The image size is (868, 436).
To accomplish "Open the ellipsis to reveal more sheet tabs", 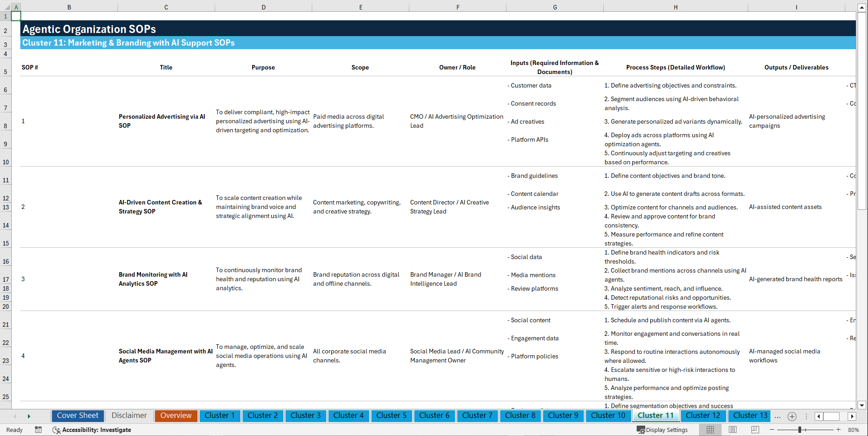I will pos(778,416).
